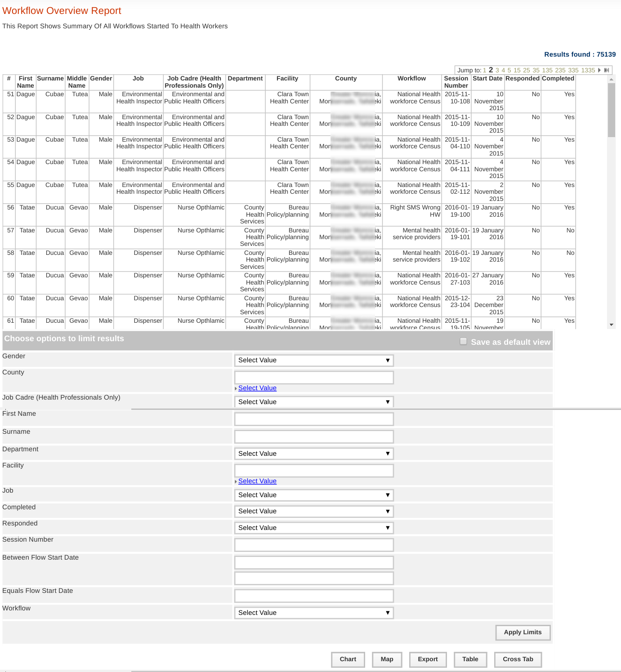
Task: Click the Workflow Overview Report heading
Action: (x=62, y=11)
